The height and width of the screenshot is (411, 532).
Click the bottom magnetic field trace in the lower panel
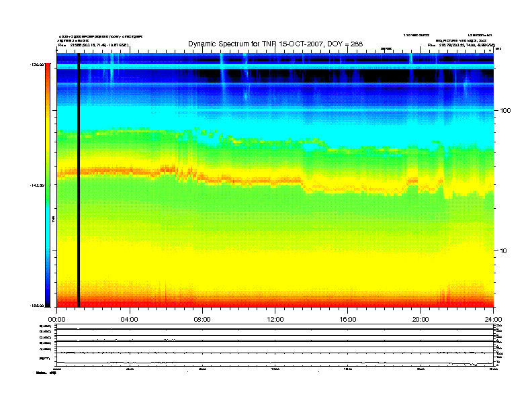[275, 363]
